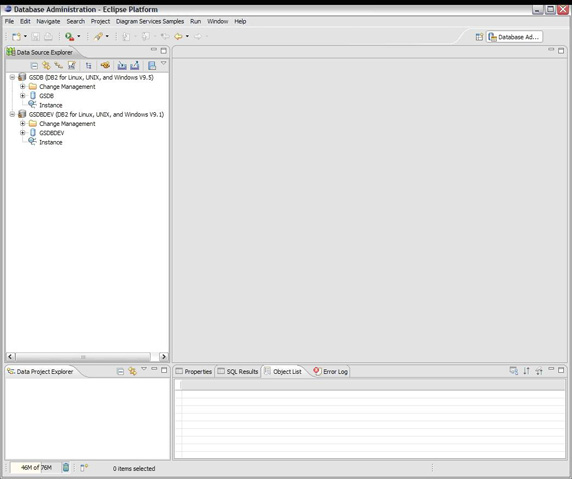Image resolution: width=572 pixels, height=479 pixels.
Task: Click the Run green play toolbar icon
Action: tap(69, 36)
